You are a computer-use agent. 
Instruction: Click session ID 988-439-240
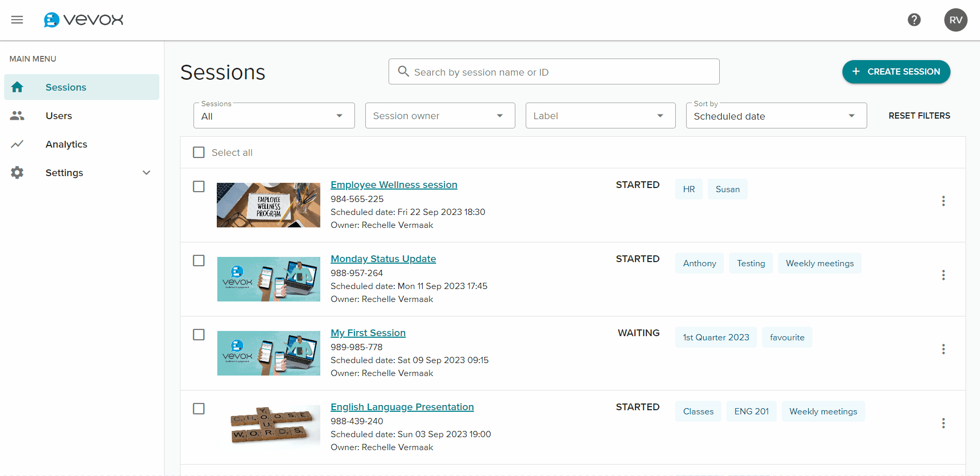[x=357, y=421]
